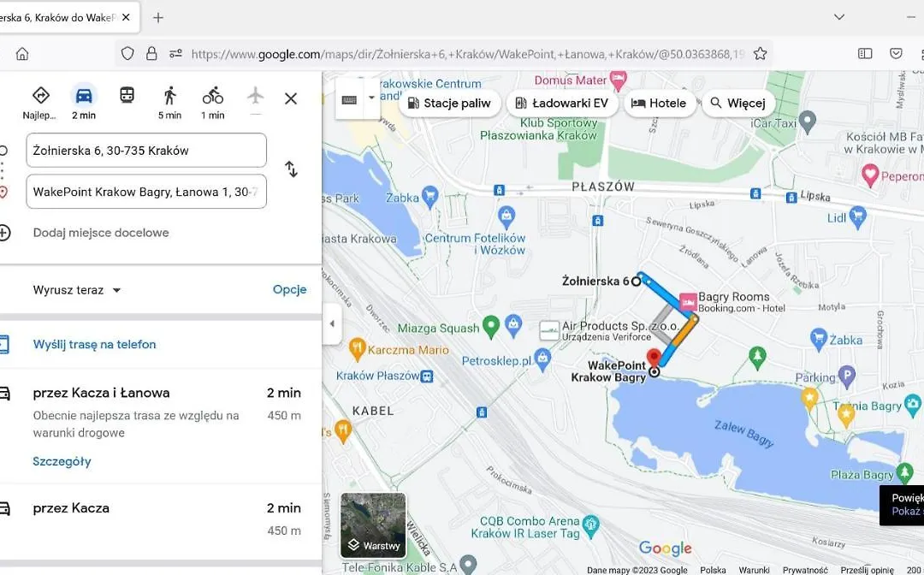Click the WakePoint Krakow Bagry destination pin
Screen dimensions: 924x575
click(654, 358)
